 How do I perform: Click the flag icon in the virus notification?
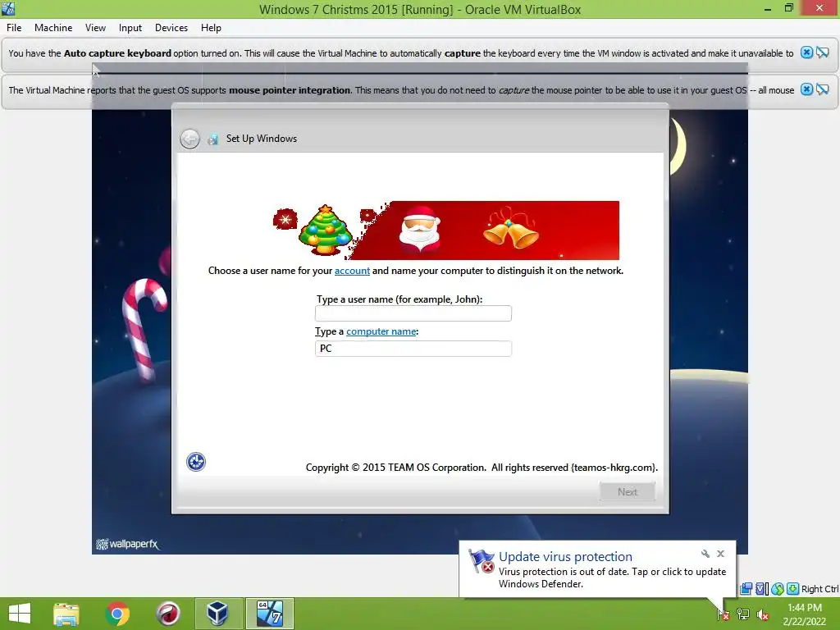tap(481, 561)
